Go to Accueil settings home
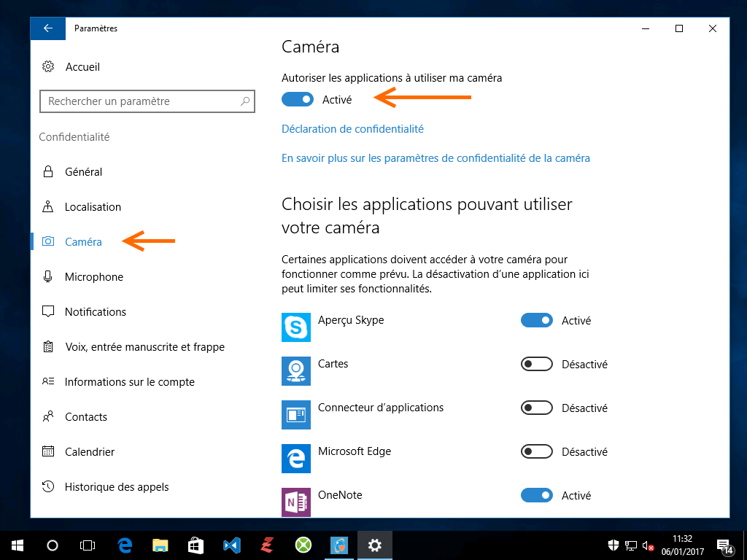The image size is (747, 560). tap(83, 66)
